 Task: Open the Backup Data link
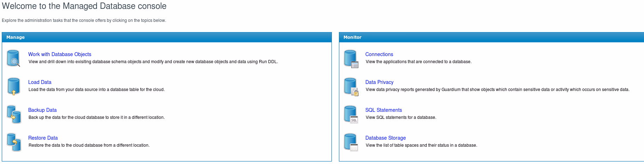(x=42, y=110)
